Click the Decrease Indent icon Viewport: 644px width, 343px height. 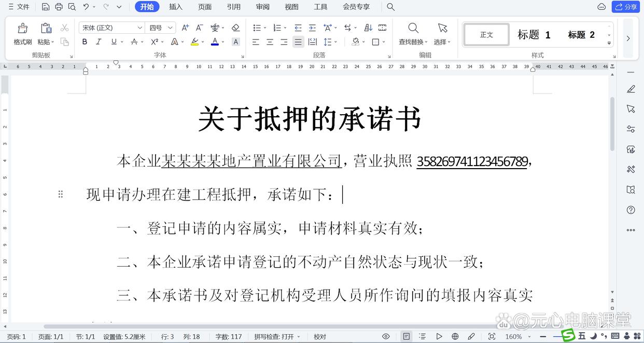pos(298,28)
